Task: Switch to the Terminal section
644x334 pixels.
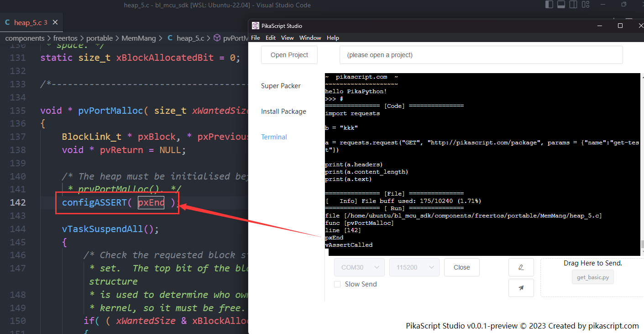Action: point(274,137)
